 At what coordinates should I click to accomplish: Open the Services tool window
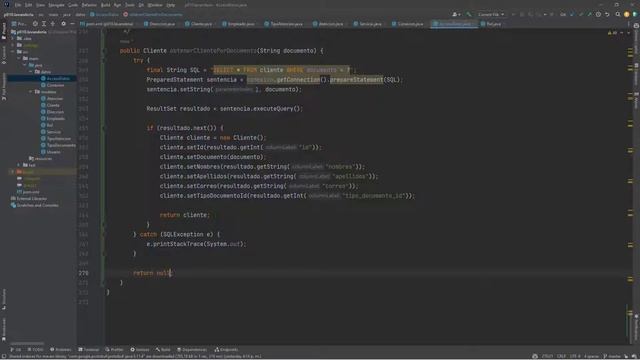140,349
